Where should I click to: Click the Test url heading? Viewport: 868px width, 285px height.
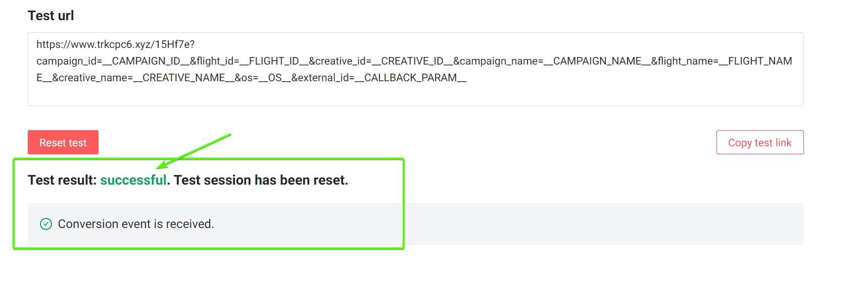coord(51,16)
